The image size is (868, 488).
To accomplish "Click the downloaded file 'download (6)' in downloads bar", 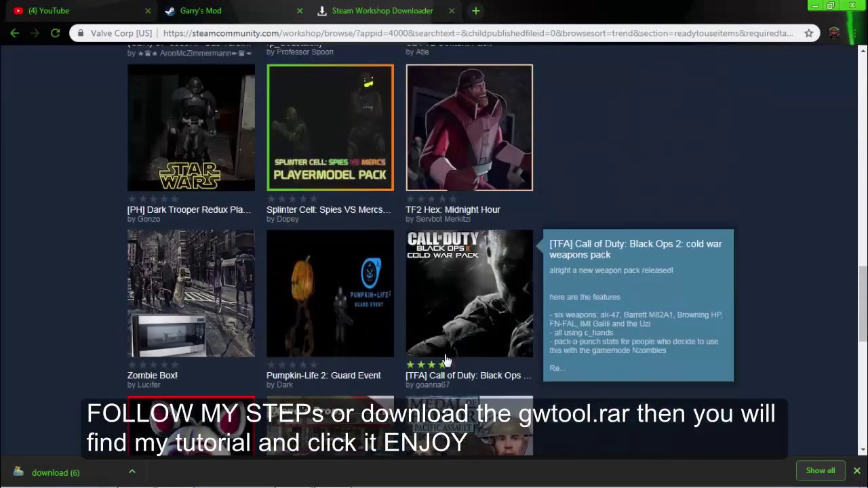I will 56,472.
